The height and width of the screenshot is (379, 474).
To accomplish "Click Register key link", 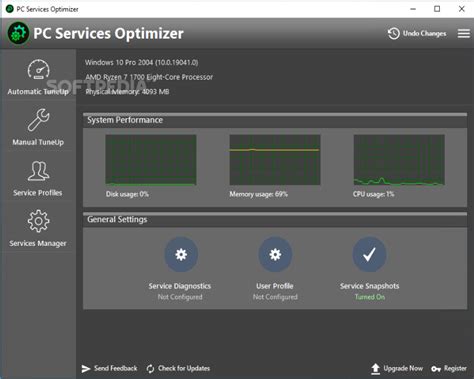I will 449,368.
